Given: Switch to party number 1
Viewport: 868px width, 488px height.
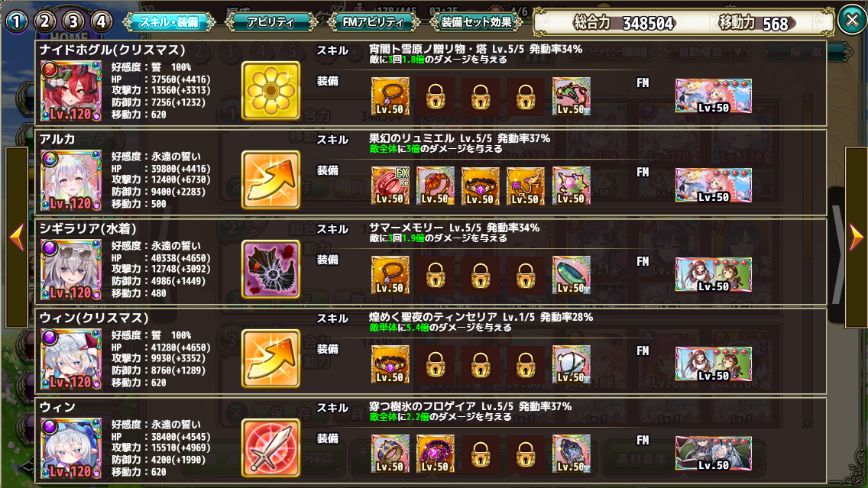Looking at the screenshot, I should pos(17,21).
